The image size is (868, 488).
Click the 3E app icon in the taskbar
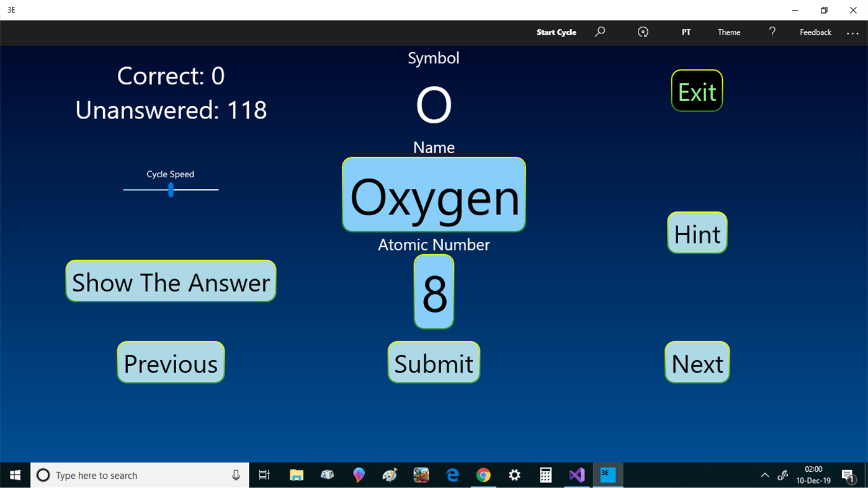(x=607, y=475)
